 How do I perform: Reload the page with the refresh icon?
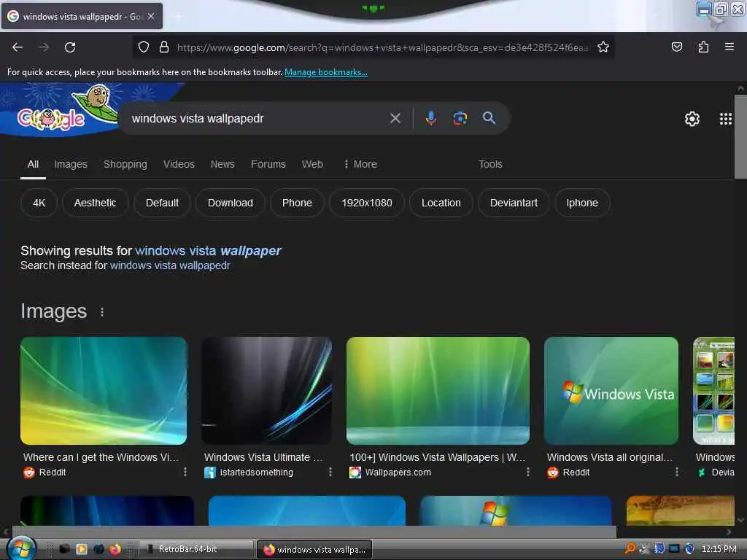pos(70,47)
